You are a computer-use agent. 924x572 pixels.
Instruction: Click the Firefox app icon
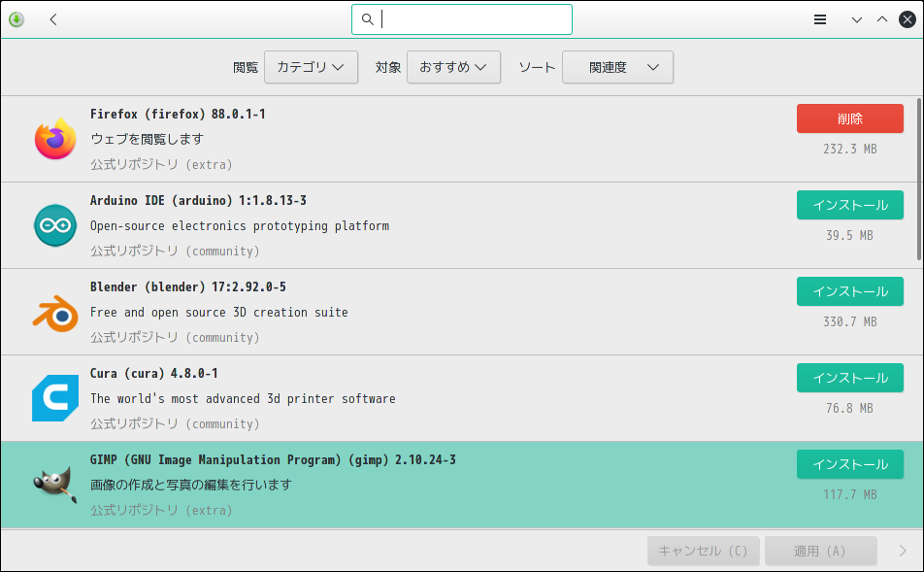pos(55,139)
